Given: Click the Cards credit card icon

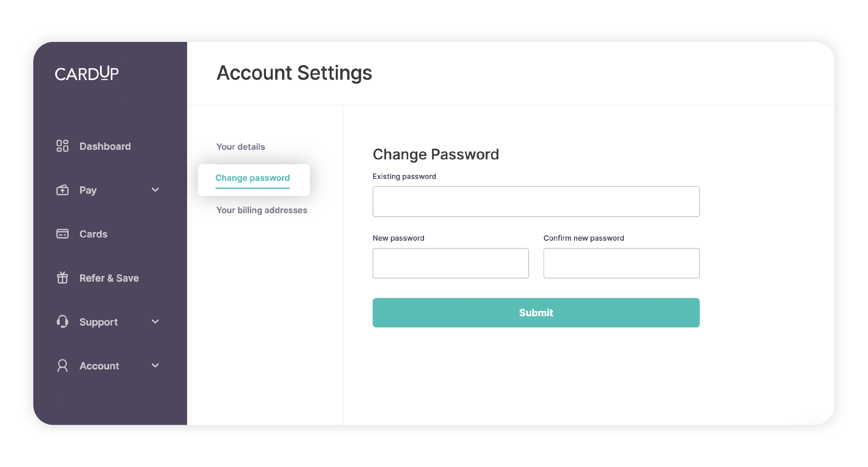Looking at the screenshot, I should tap(63, 234).
